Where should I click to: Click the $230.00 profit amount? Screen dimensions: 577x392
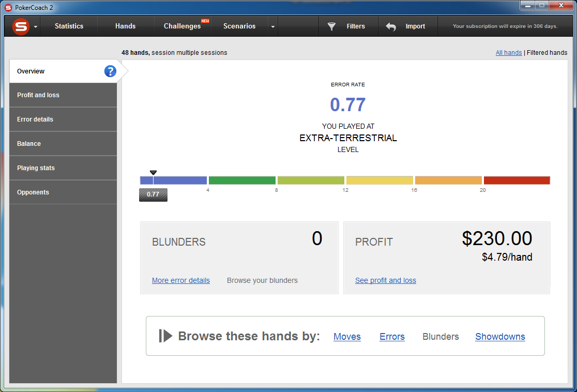click(497, 238)
